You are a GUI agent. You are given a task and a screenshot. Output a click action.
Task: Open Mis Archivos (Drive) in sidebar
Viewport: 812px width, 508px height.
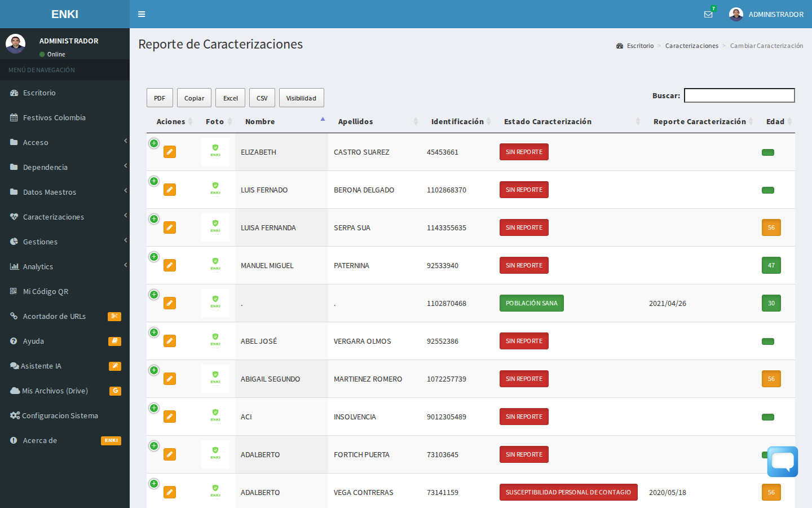pyautogui.click(x=65, y=391)
